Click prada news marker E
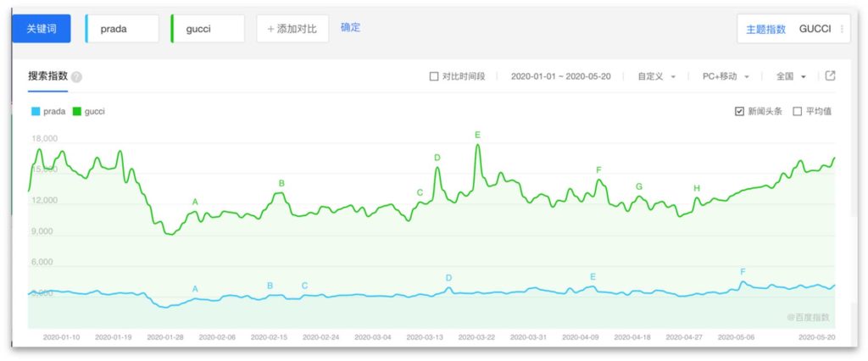The width and height of the screenshot is (868, 361). pyautogui.click(x=593, y=277)
